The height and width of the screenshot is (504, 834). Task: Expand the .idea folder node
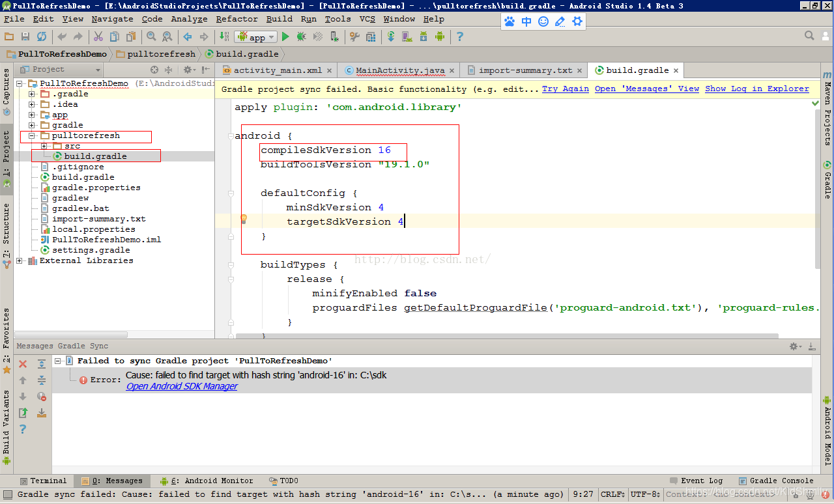point(32,104)
